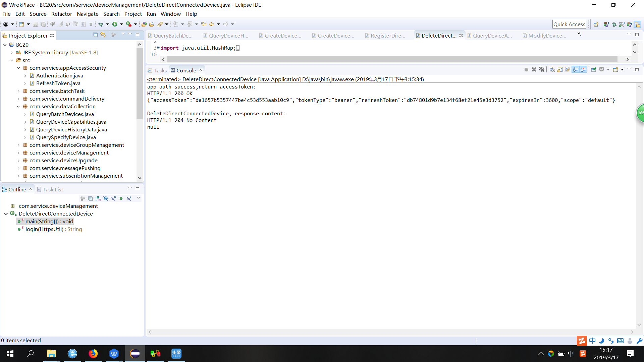The width and height of the screenshot is (644, 362).
Task: Toggle Scroll Lock in Console toolbar
Action: point(560,70)
